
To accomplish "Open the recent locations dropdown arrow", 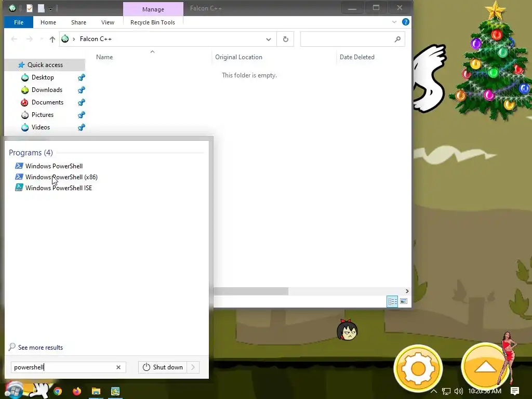I will [x=42, y=39].
